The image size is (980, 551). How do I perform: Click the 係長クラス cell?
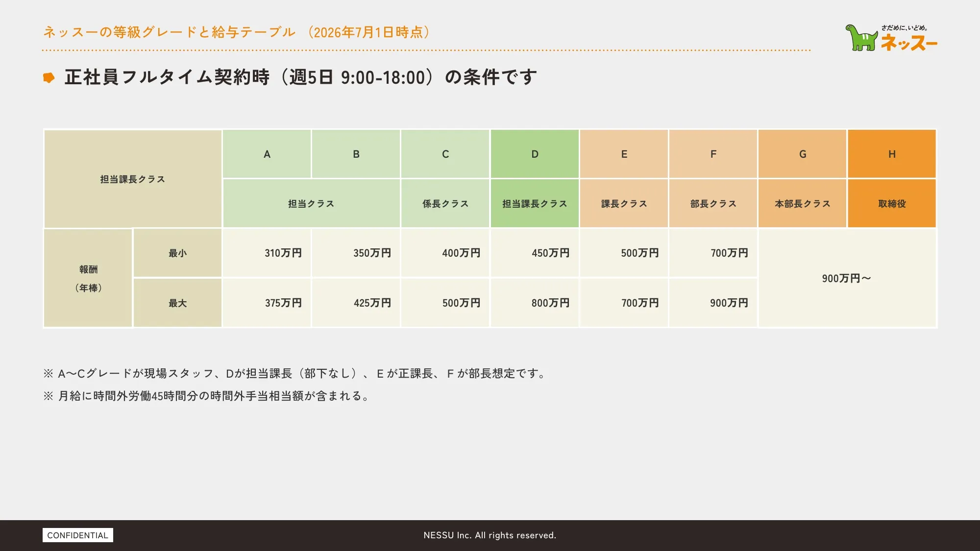point(445,203)
